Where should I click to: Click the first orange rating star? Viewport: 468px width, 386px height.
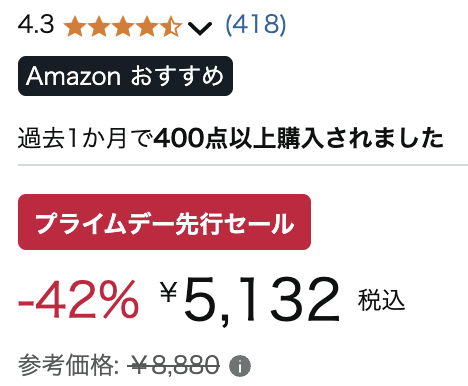(75, 26)
